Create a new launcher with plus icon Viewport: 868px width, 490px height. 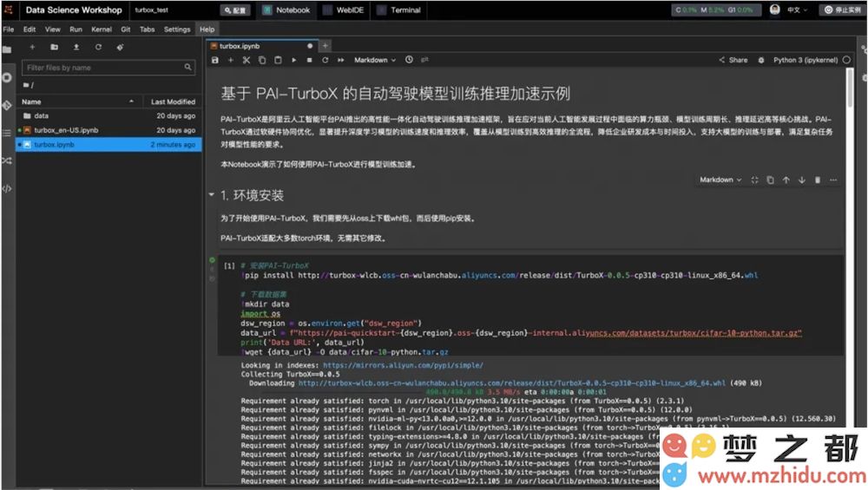[x=32, y=47]
